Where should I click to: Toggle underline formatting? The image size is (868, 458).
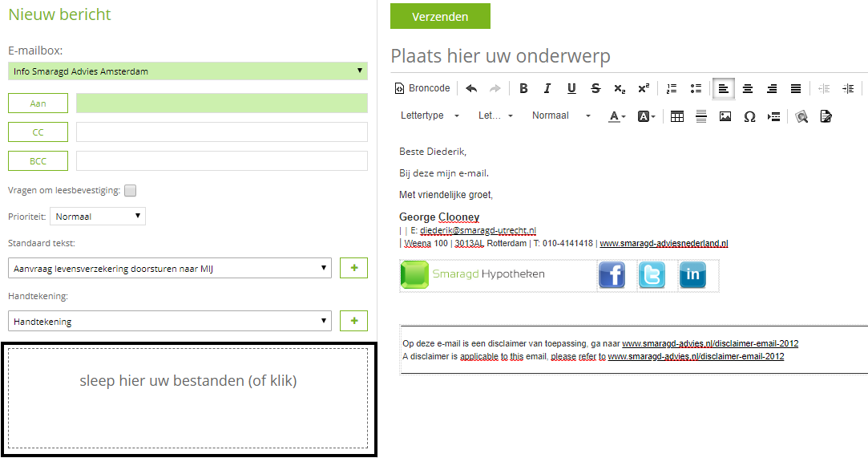click(571, 88)
